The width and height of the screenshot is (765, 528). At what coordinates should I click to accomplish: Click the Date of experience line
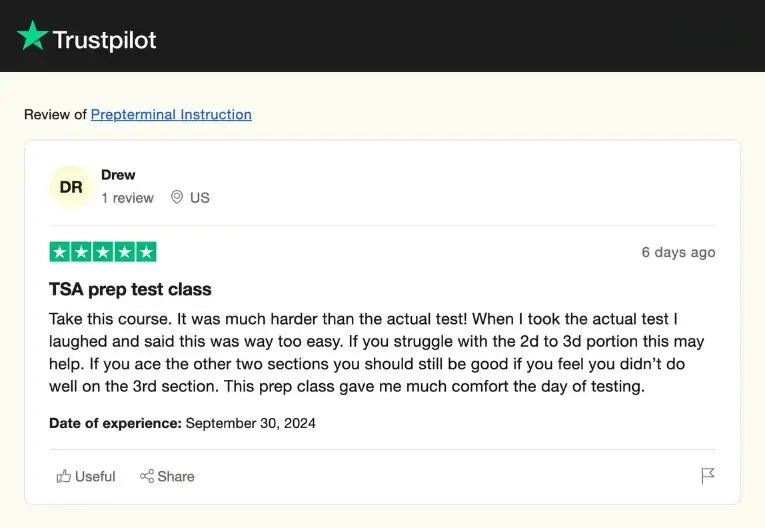pyautogui.click(x=182, y=423)
